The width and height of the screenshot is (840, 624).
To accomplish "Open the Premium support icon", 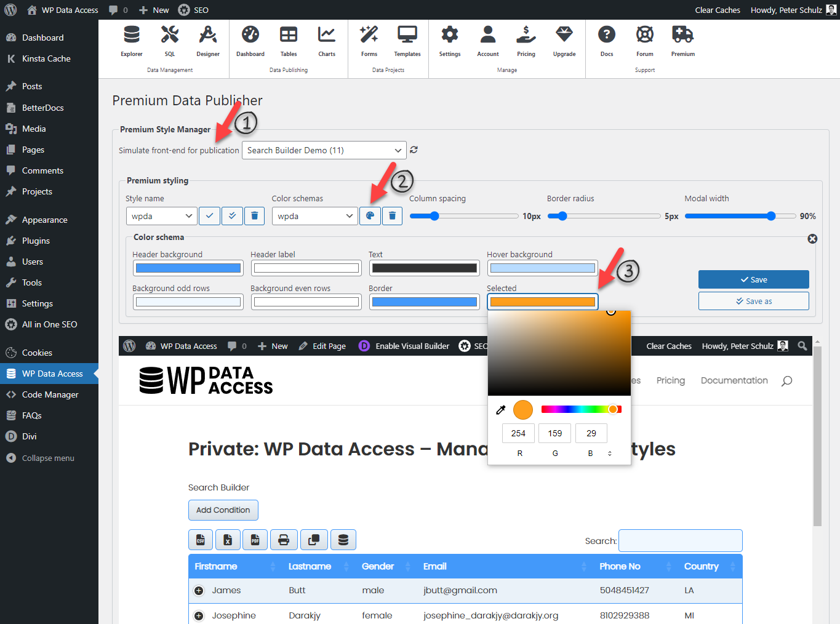I will pyautogui.click(x=683, y=41).
